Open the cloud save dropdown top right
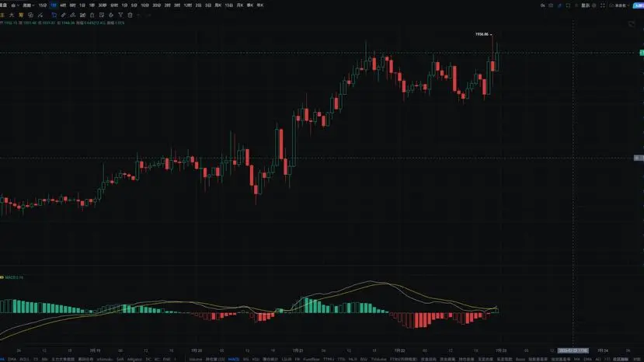644x362 pixels. click(620, 5)
